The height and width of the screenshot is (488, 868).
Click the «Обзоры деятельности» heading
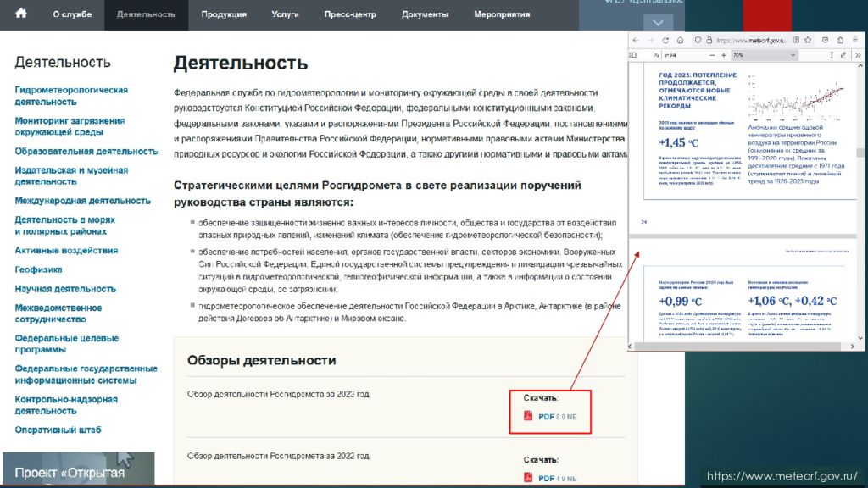coord(261,360)
